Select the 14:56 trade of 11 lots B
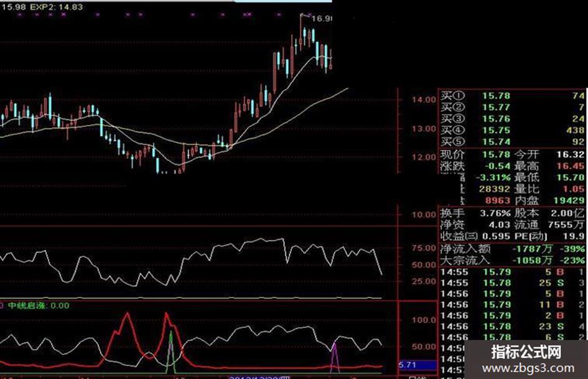The image size is (588, 379). click(x=512, y=304)
